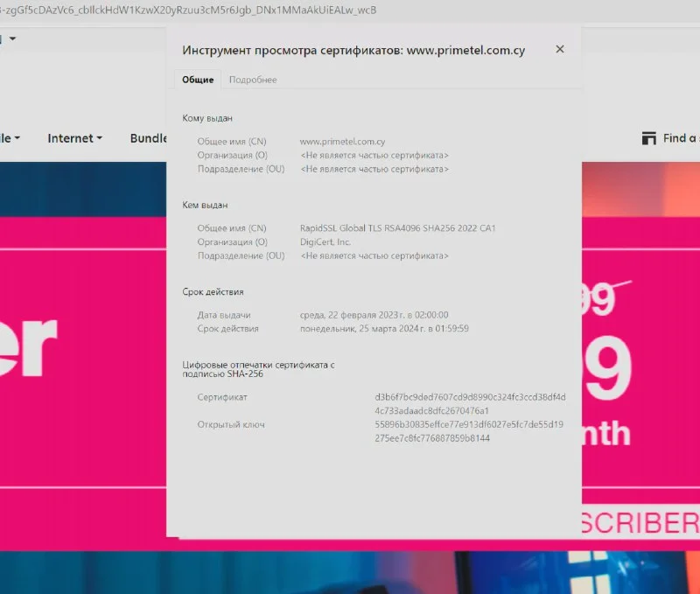Expand the Internet navigation dropdown

[74, 138]
